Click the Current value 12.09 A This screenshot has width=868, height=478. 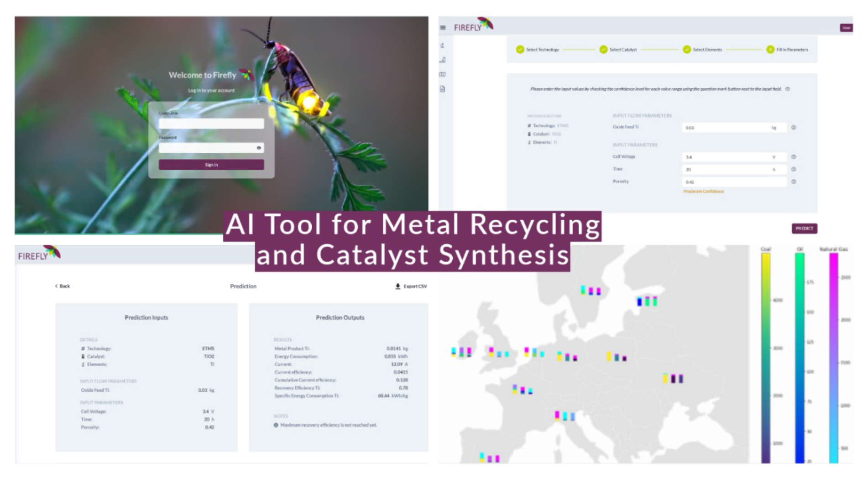[x=399, y=364]
